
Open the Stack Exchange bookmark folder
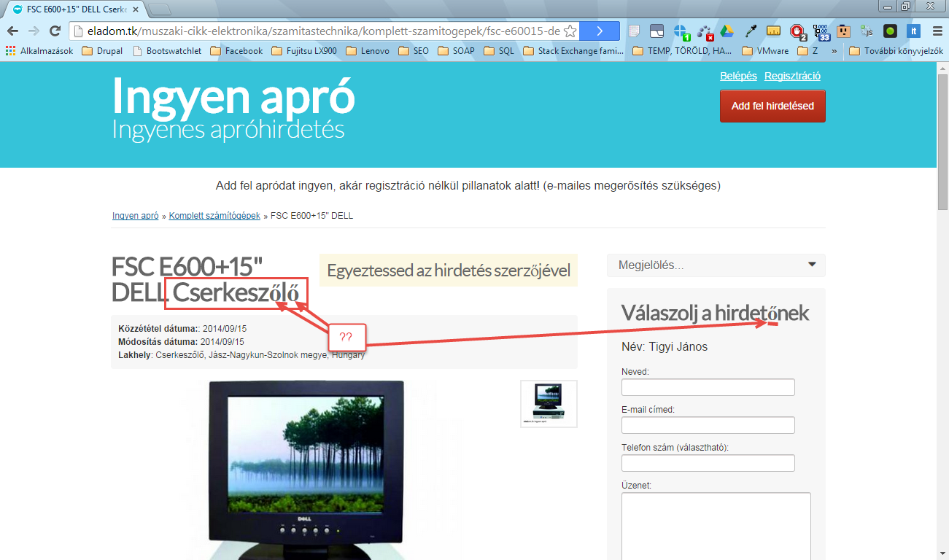point(573,51)
